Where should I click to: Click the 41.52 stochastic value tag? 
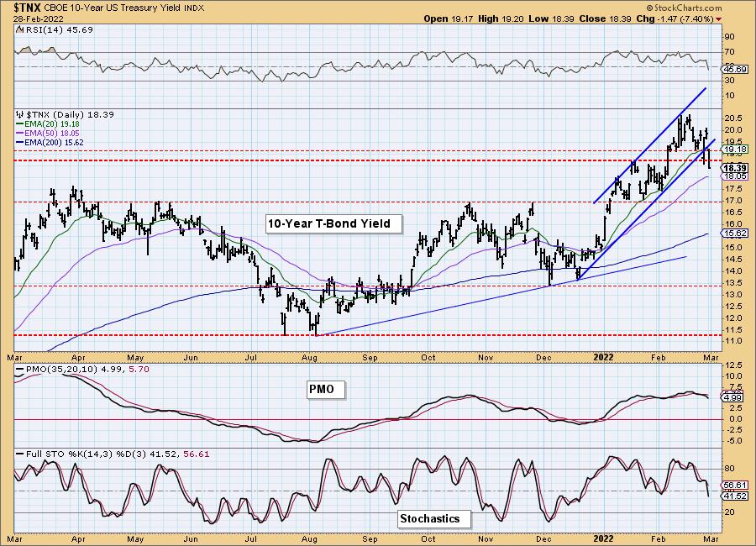(x=735, y=496)
